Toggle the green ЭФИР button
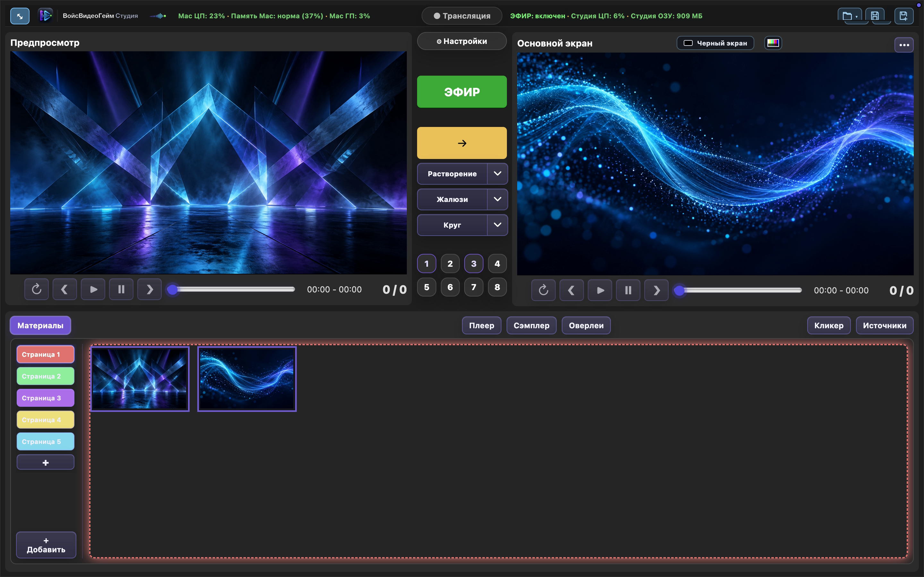The height and width of the screenshot is (577, 924). click(x=462, y=92)
